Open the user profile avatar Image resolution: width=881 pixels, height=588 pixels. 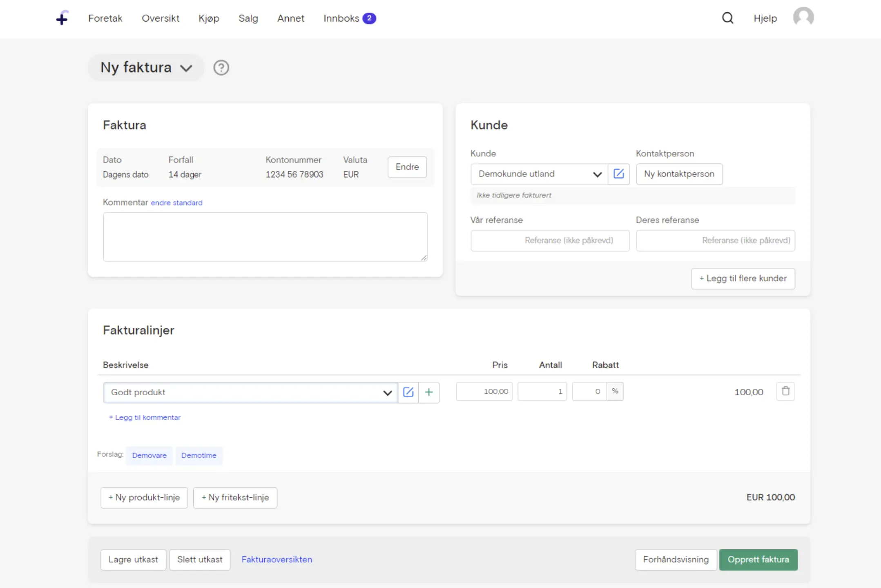pos(803,17)
